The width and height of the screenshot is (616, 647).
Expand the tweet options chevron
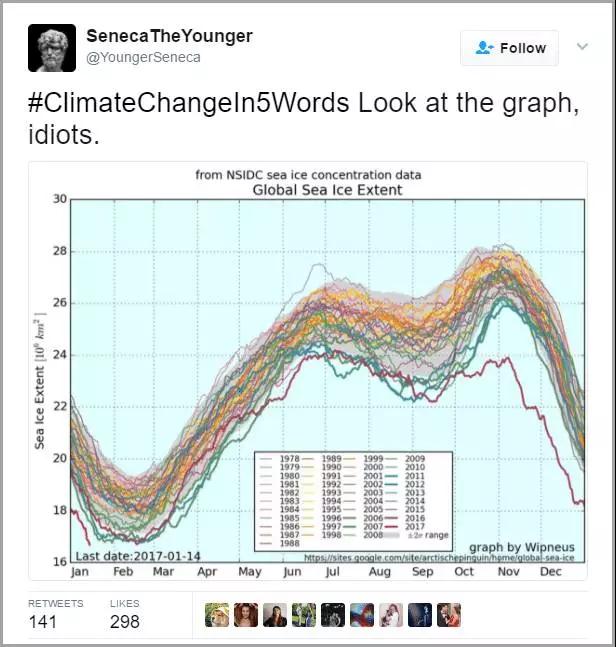click(582, 47)
